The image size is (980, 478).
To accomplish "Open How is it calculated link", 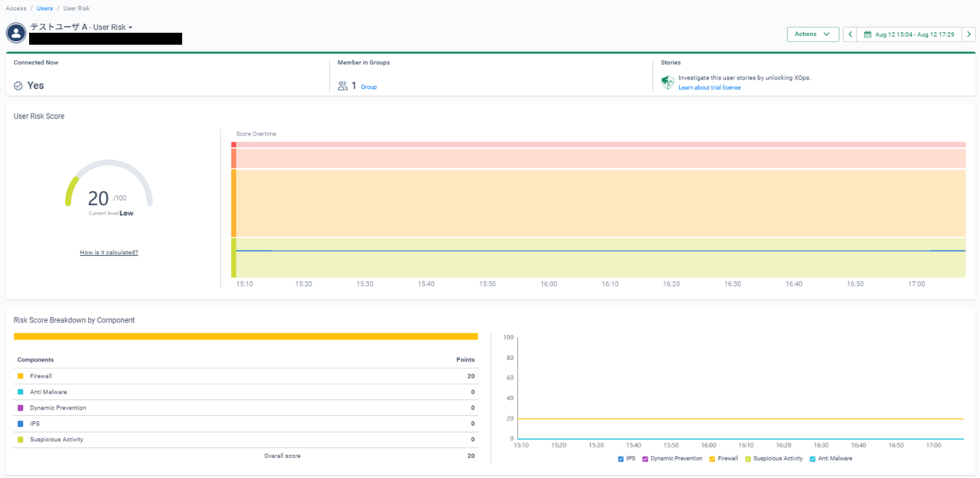I will click(109, 252).
